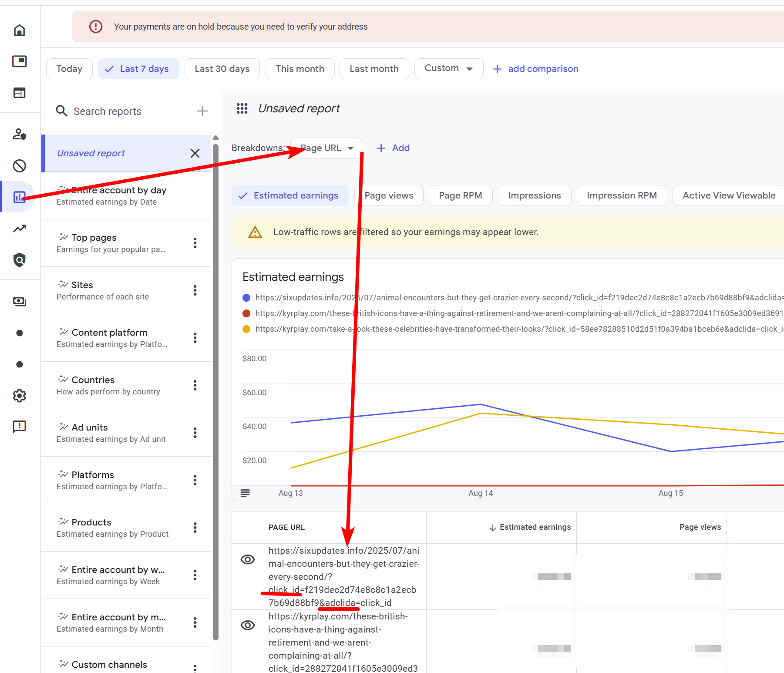Open the Optimization trends section
This screenshot has width=784, height=673.
coord(19,229)
